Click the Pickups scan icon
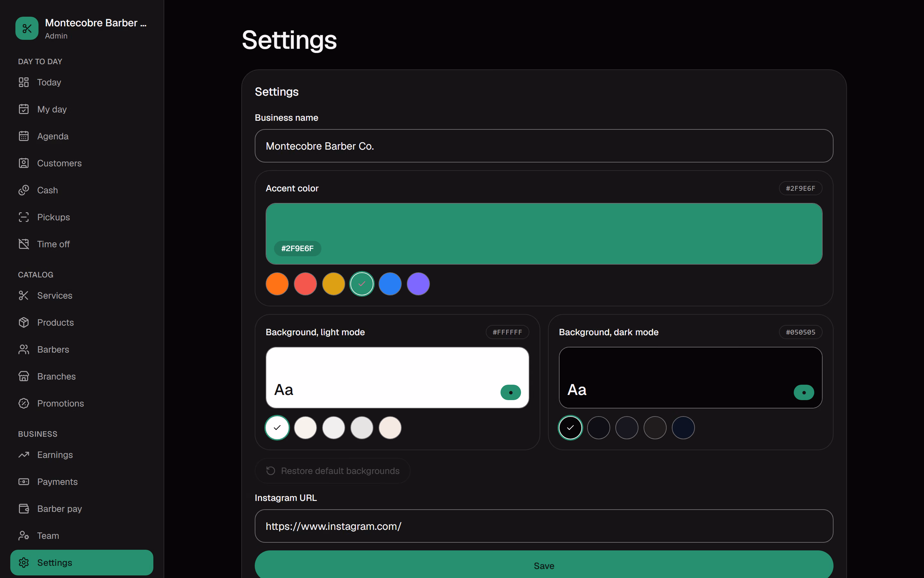This screenshot has height=578, width=924. coord(24,217)
